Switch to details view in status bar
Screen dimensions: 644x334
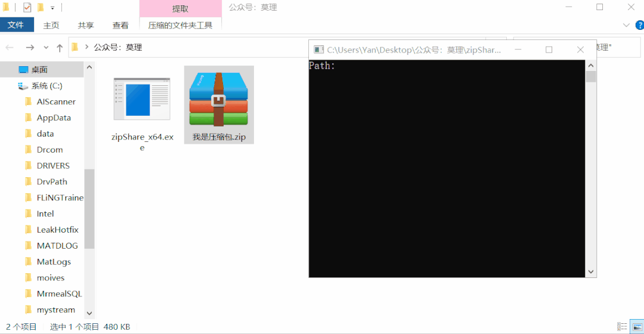click(622, 327)
